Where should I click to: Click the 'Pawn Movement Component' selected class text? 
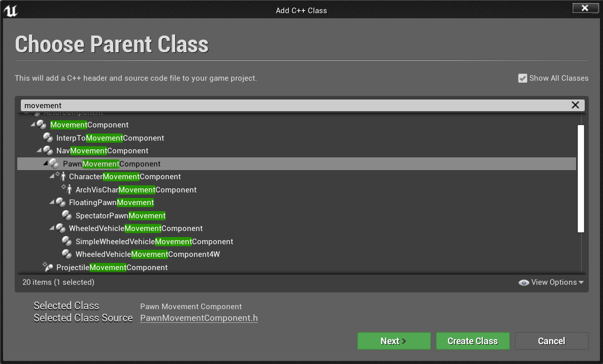pos(191,306)
